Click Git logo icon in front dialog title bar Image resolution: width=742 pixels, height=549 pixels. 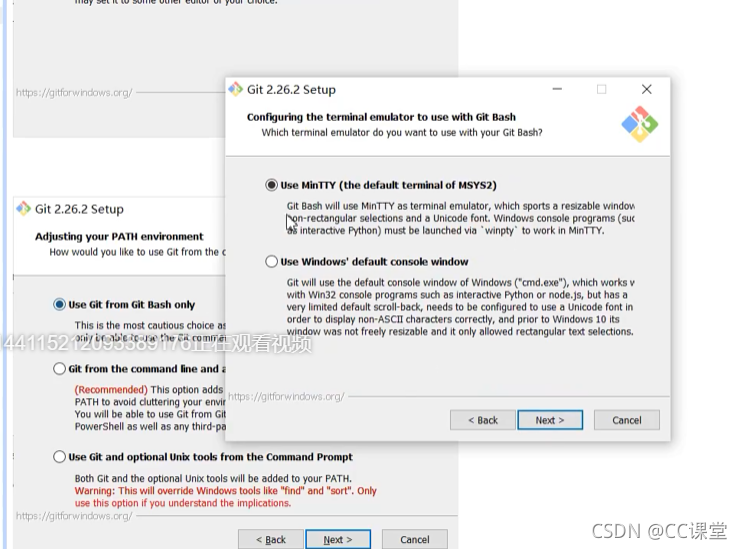[x=235, y=89]
